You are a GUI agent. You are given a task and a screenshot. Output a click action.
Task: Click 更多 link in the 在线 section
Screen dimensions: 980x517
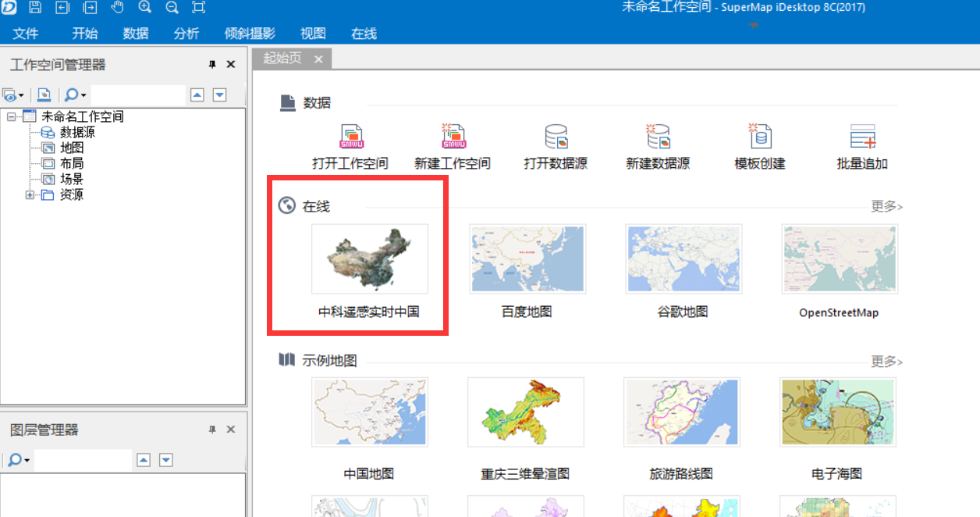[887, 207]
